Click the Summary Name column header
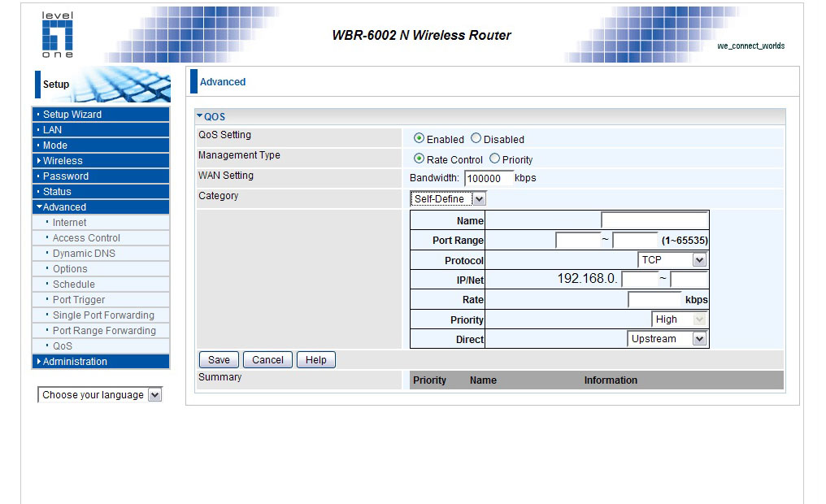The image size is (826, 504). (483, 380)
